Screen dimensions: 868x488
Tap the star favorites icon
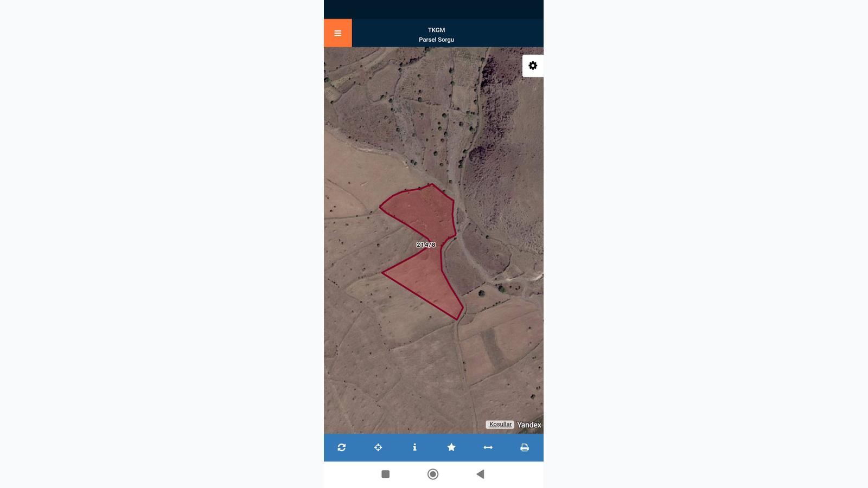tap(451, 447)
